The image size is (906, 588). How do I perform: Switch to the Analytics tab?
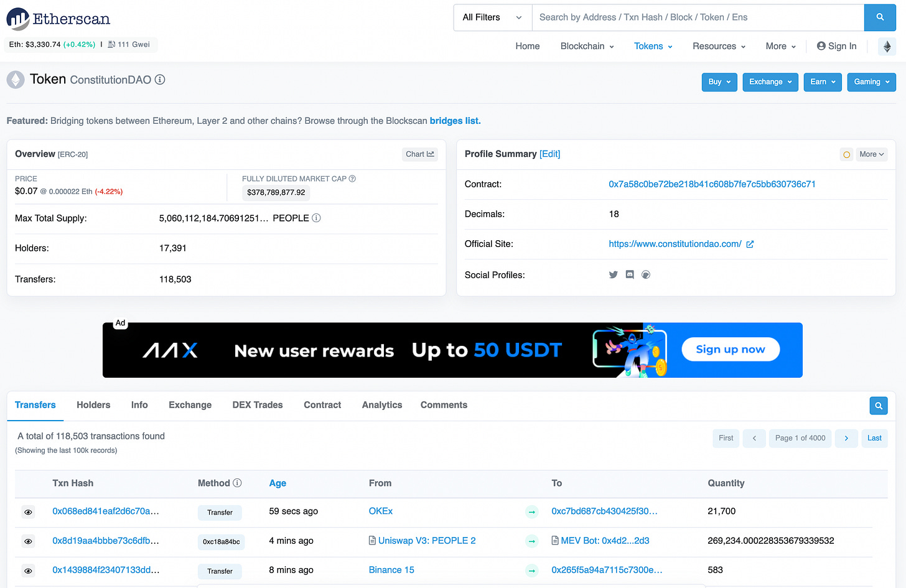pyautogui.click(x=382, y=405)
